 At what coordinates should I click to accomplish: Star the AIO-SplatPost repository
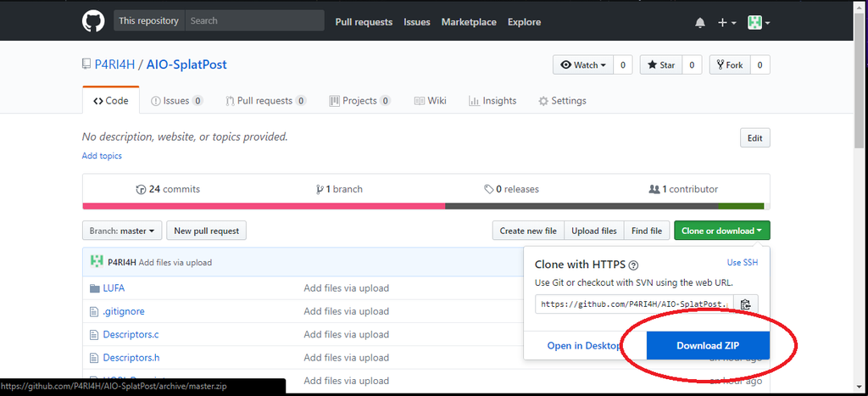661,64
